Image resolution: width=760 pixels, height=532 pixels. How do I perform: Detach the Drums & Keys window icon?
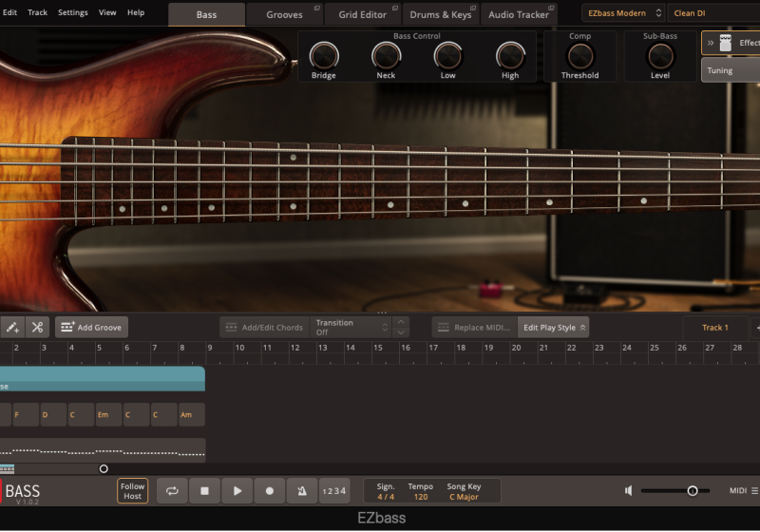473,8
